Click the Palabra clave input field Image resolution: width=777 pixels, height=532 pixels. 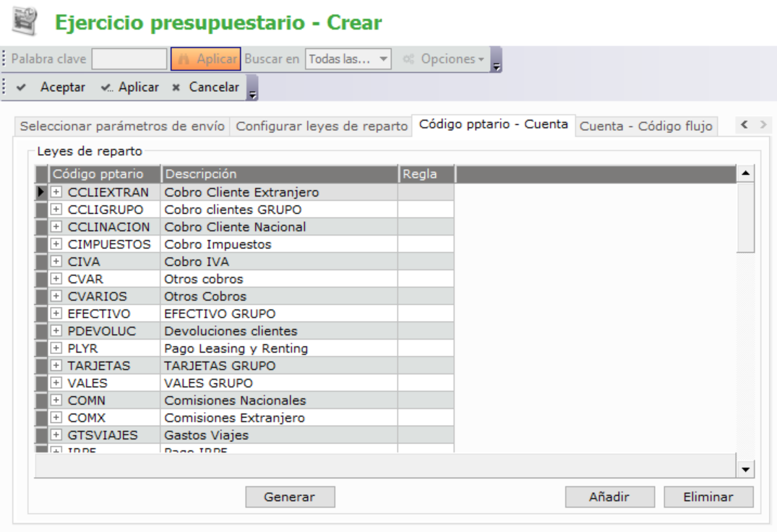click(129, 59)
